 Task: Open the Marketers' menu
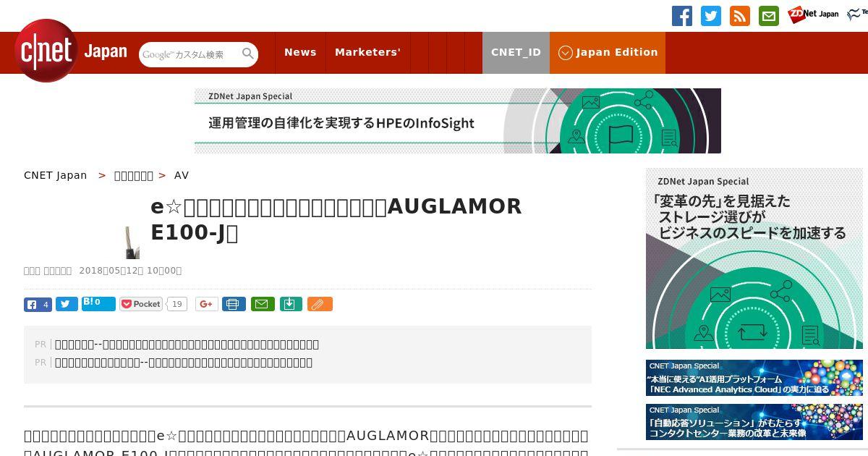[x=367, y=52]
